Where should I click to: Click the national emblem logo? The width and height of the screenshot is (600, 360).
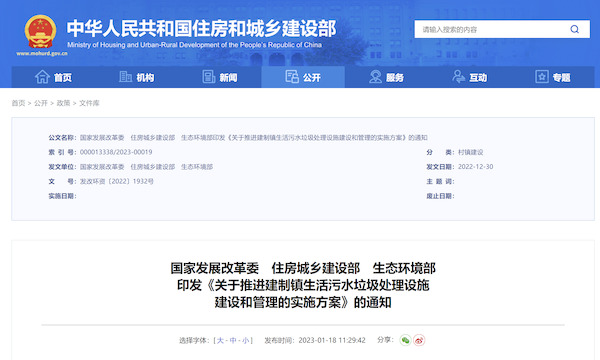(40, 32)
